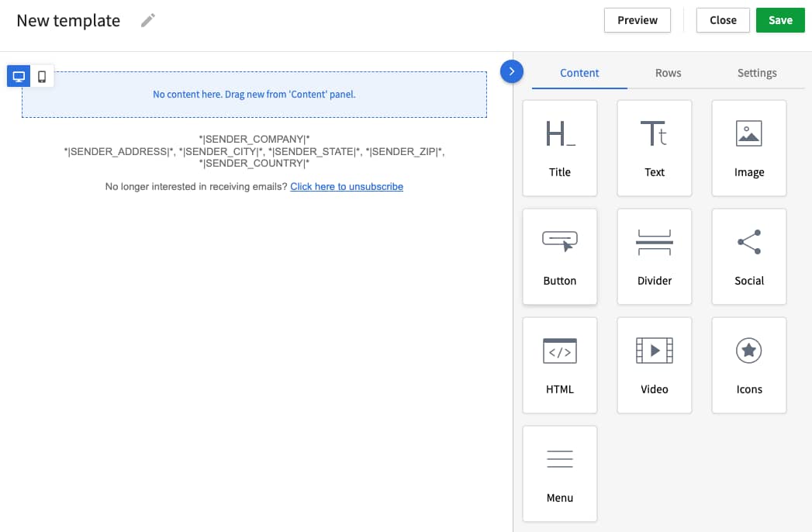Viewport: 812px width, 532px height.
Task: Open the Rows tab
Action: 668,72
